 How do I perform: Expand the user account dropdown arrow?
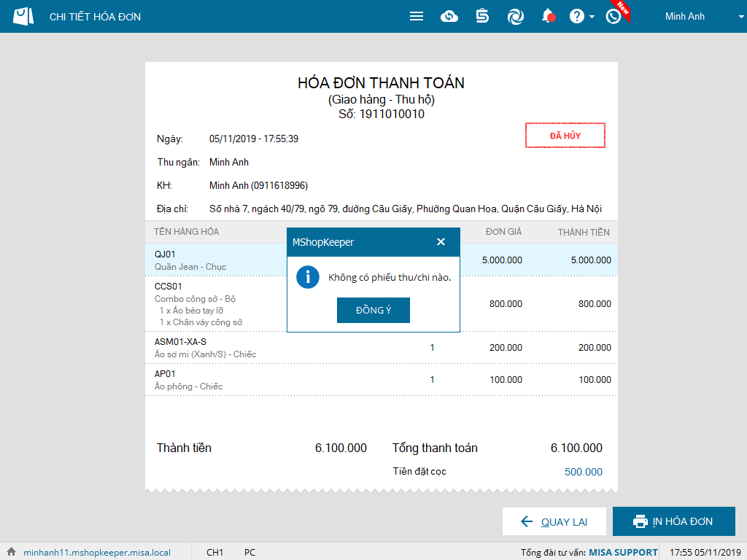click(x=741, y=17)
